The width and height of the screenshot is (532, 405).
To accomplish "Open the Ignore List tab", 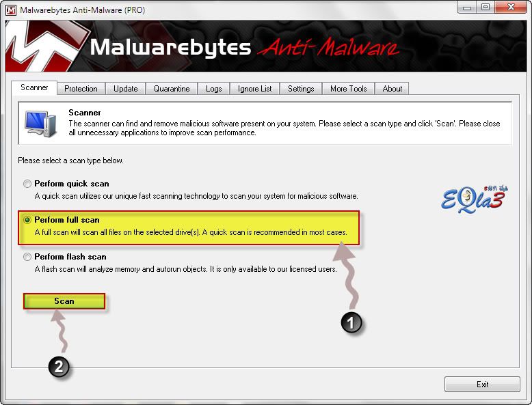I will pyautogui.click(x=255, y=89).
